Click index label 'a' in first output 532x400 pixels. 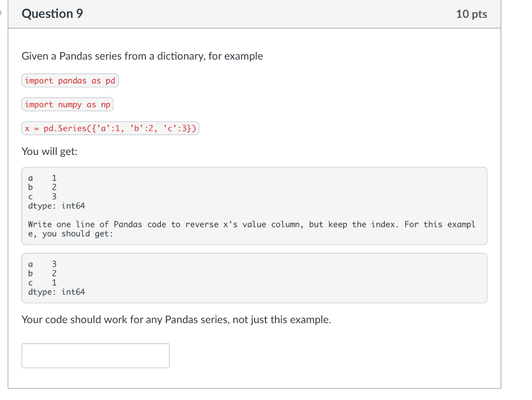30,178
